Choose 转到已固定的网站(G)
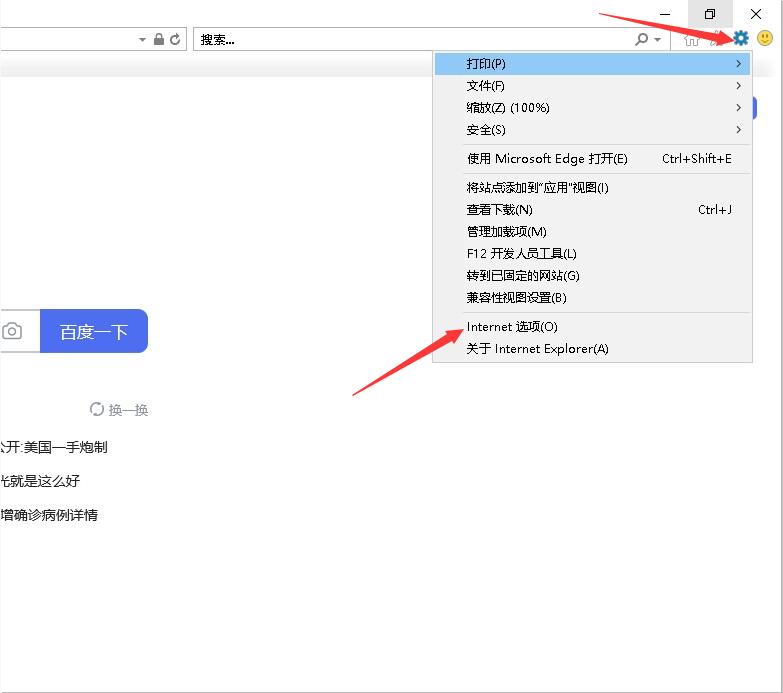 click(592, 276)
